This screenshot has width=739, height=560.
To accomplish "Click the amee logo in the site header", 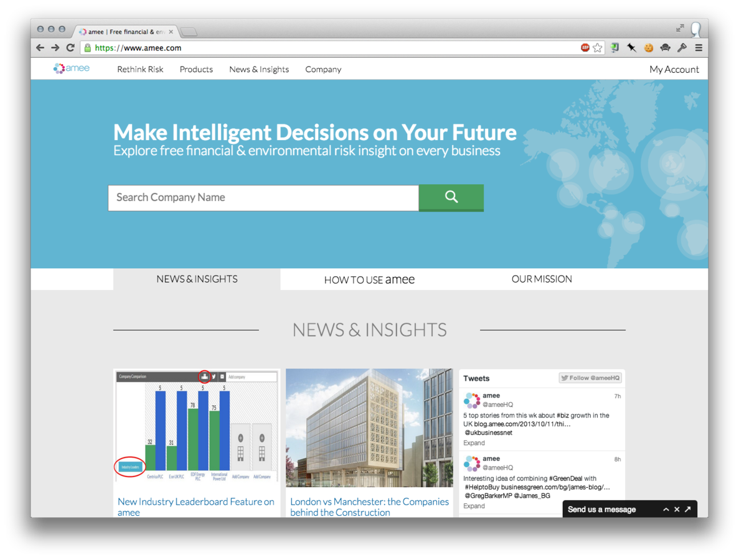I will tap(71, 69).
